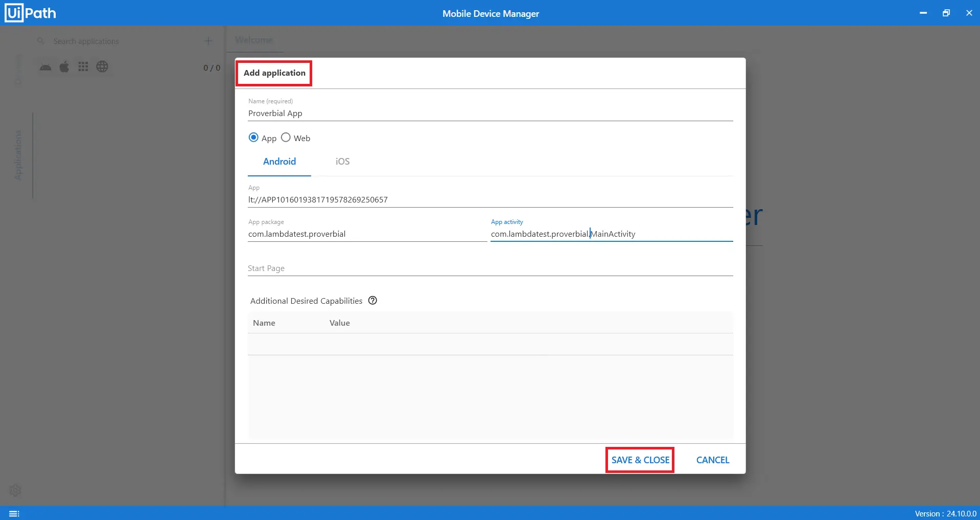The image size is (980, 520).
Task: Click the grid apps filter icon
Action: pyautogui.click(x=83, y=67)
